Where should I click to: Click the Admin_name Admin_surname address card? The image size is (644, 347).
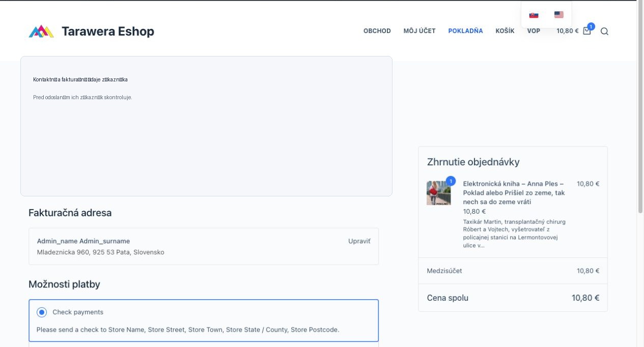point(204,246)
